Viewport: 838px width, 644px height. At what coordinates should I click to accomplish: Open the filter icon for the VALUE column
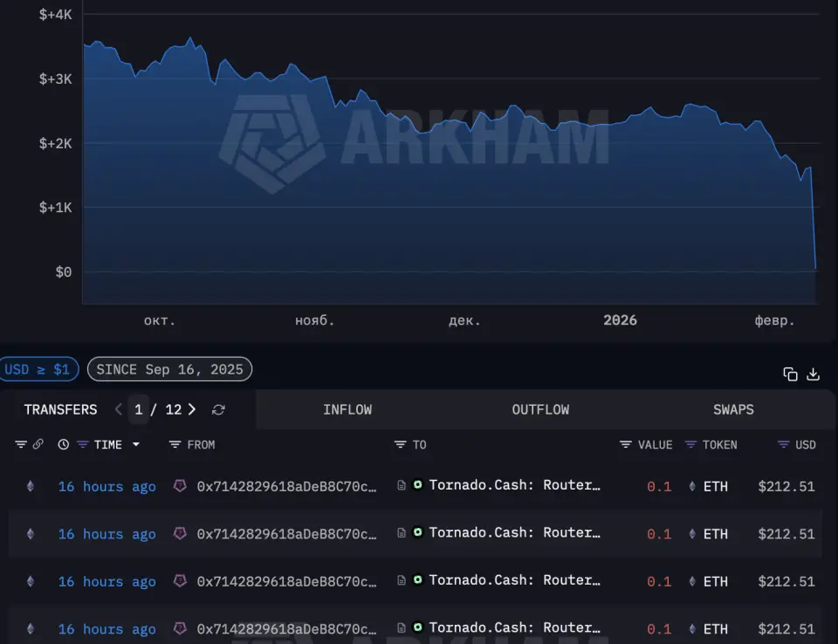coord(625,444)
